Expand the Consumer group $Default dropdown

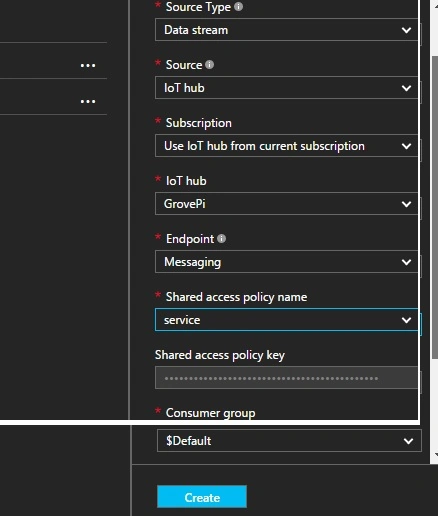(289, 441)
